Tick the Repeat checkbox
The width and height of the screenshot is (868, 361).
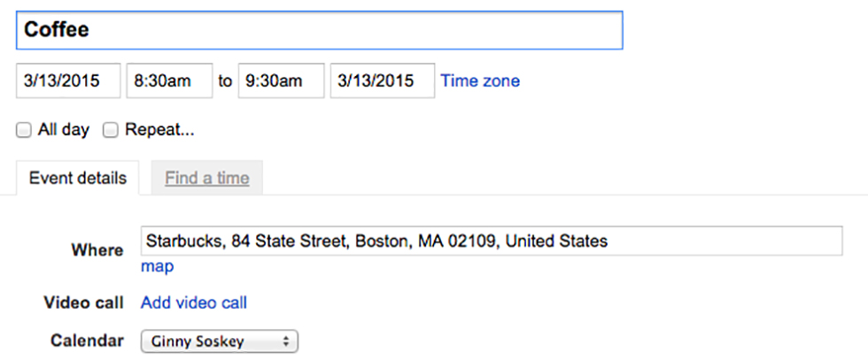(111, 130)
